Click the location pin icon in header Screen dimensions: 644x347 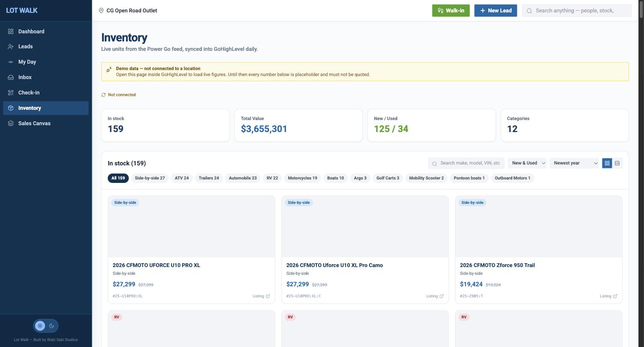click(101, 11)
